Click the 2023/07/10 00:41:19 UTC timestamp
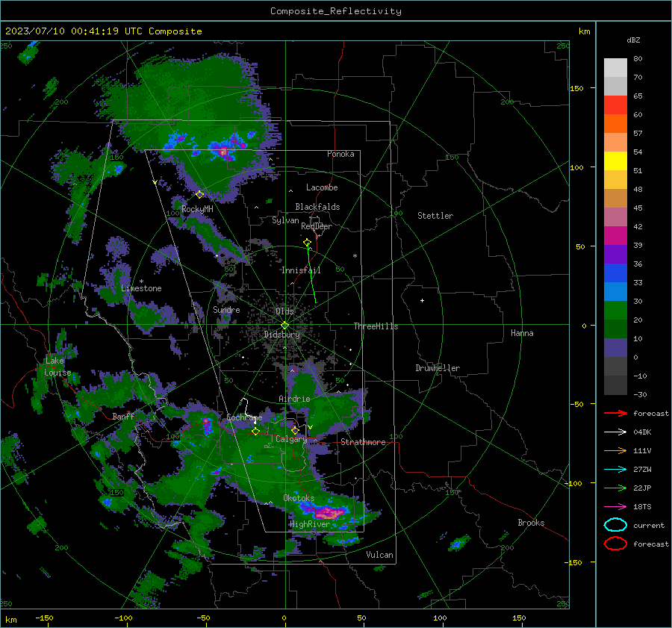 pos(74,31)
